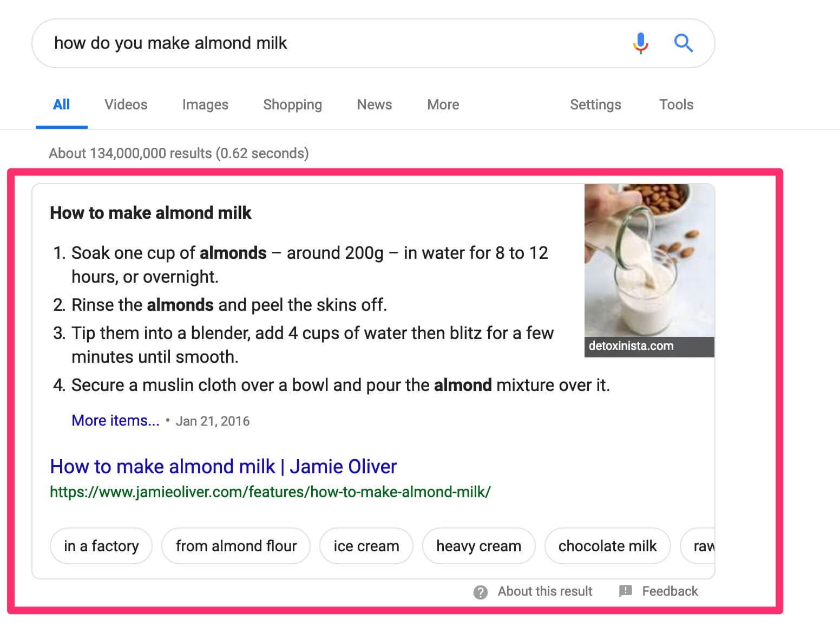Select the 'from almond flour' suggestion chip
840x626 pixels.
(236, 546)
